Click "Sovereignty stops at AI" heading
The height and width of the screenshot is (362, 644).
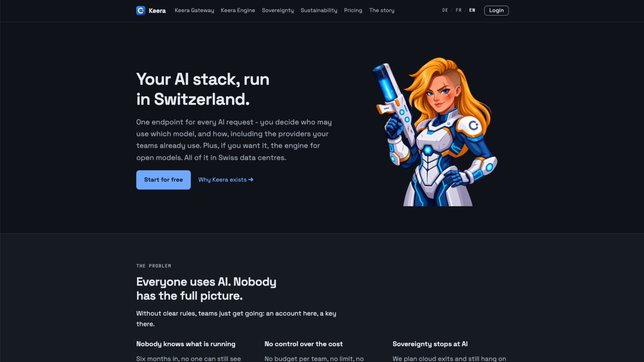(430, 344)
